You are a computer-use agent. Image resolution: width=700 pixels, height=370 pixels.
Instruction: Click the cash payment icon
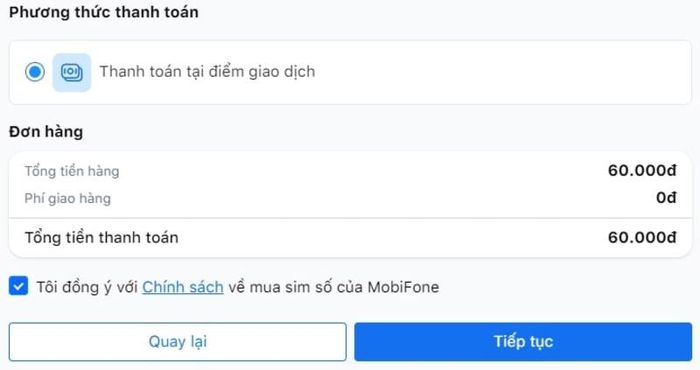(x=72, y=72)
